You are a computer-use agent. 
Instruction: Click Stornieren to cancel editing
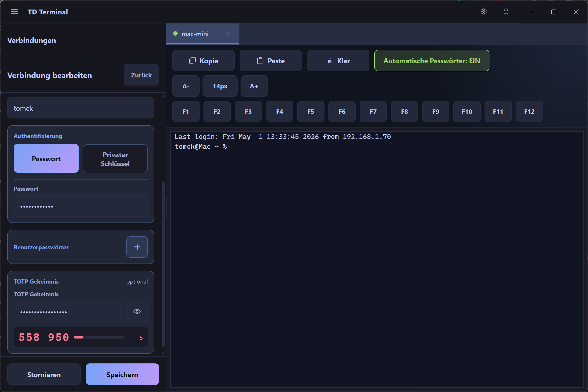[x=44, y=374]
